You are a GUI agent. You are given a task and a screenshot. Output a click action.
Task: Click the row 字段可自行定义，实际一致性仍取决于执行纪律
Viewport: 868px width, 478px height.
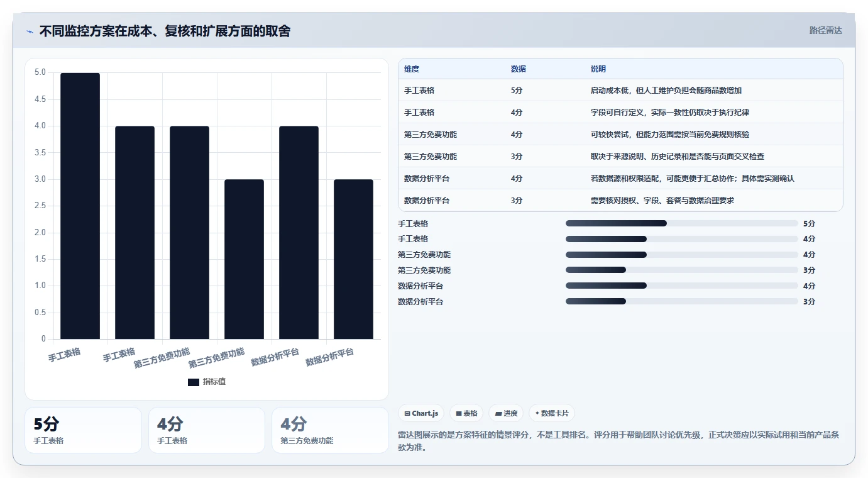pos(620,113)
